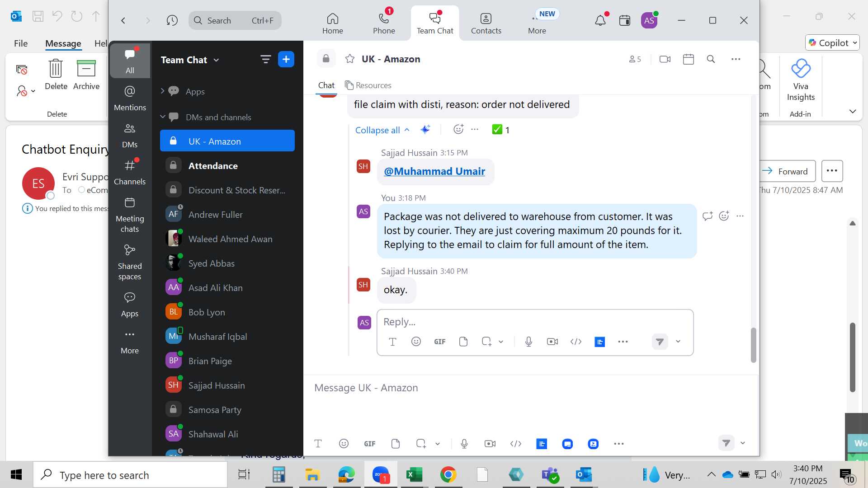This screenshot has width=868, height=488.
Task: Open more options for your 3:18 PM message
Action: tap(740, 216)
